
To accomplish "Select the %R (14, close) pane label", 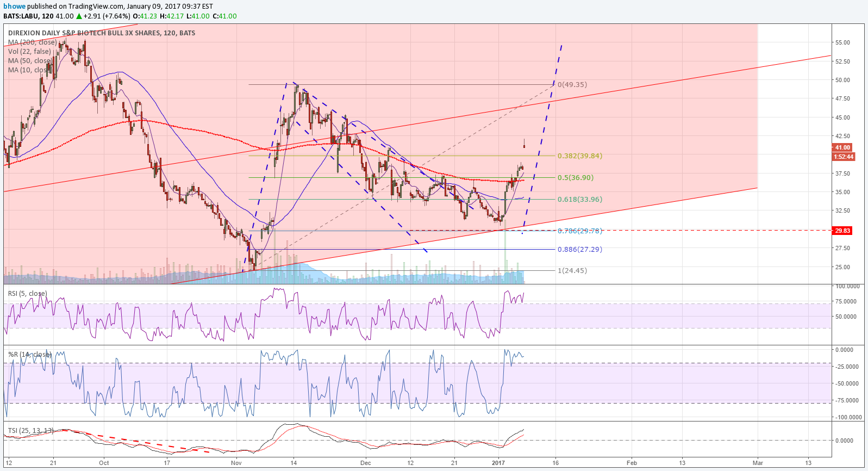I will (x=30, y=355).
